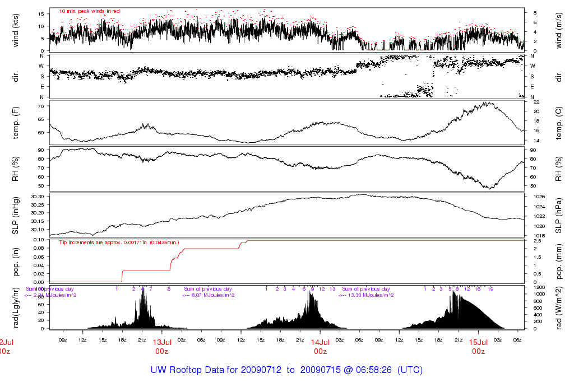This screenshot has height=392, width=574.
Task: Click the 'pcp. (in)' axis label
Action: point(15,262)
